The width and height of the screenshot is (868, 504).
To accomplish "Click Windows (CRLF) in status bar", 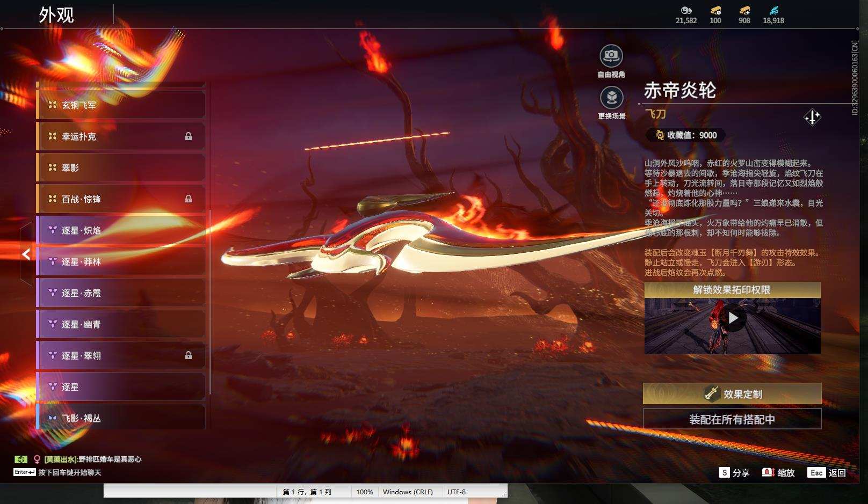I will (408, 492).
